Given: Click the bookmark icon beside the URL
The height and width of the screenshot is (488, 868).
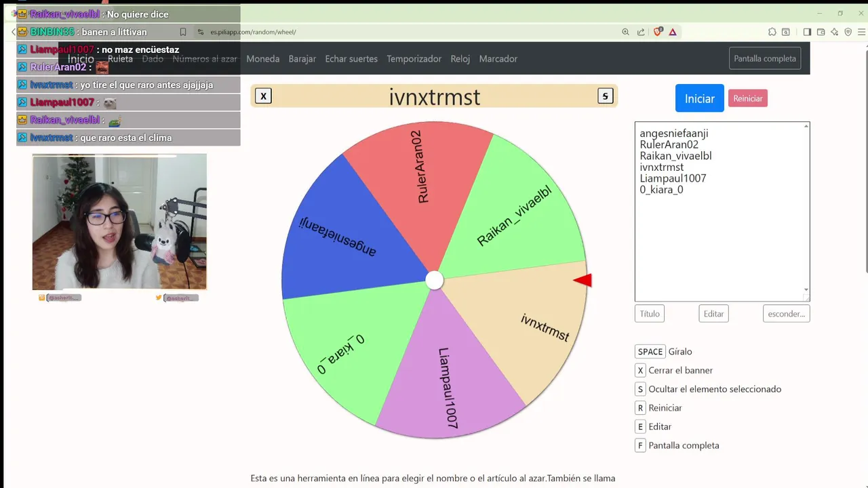Looking at the screenshot, I should coord(183,32).
